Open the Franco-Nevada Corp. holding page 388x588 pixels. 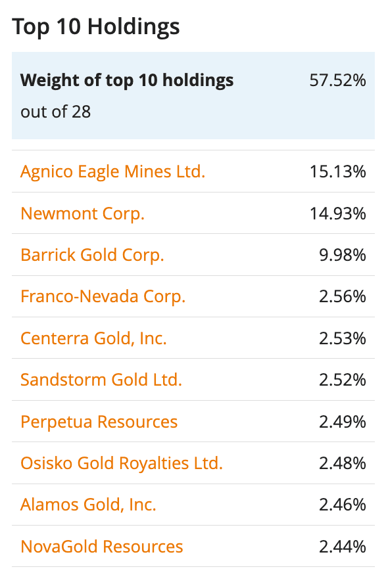[103, 296]
